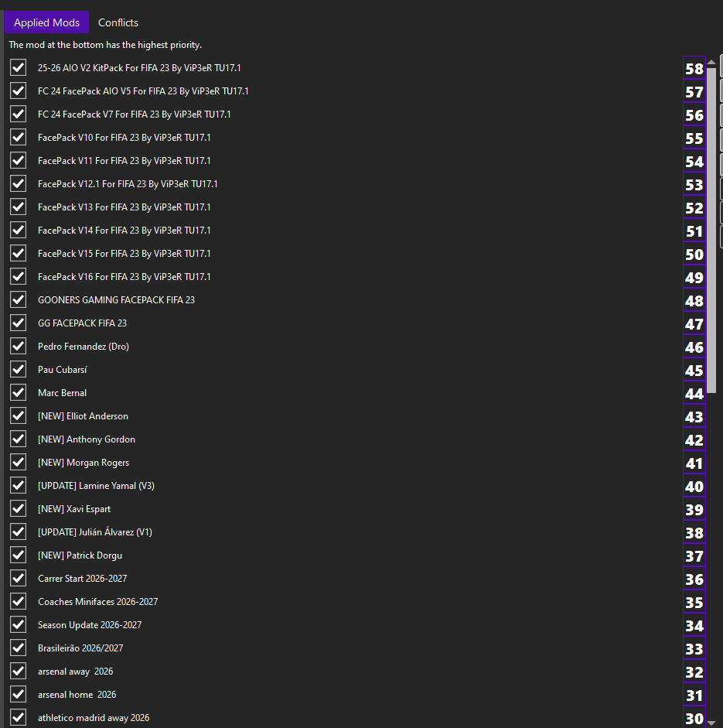723x728 pixels.
Task: Toggle the FacePack V10 checkbox
Action: 18,137
